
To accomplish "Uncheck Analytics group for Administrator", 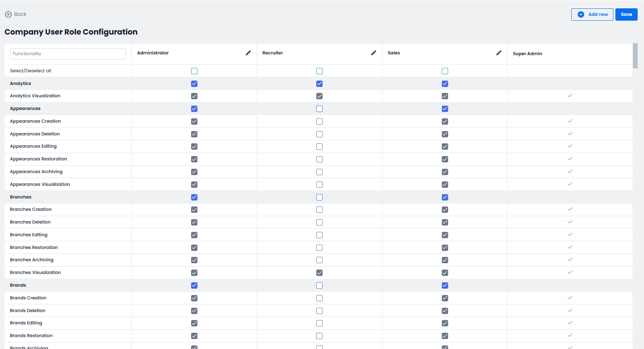I will point(194,84).
